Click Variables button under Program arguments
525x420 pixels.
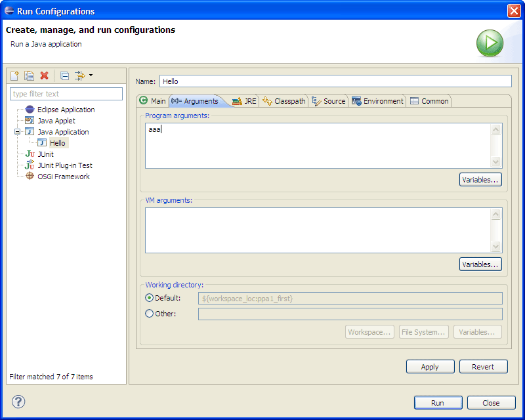(x=480, y=180)
